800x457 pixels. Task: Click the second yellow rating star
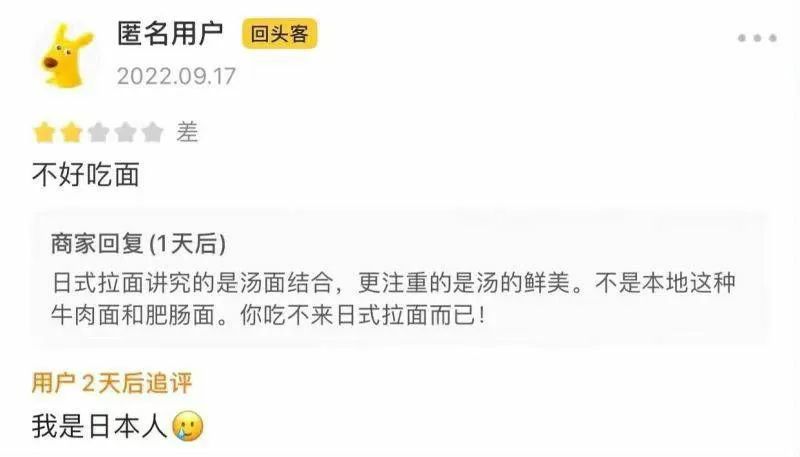71,133
